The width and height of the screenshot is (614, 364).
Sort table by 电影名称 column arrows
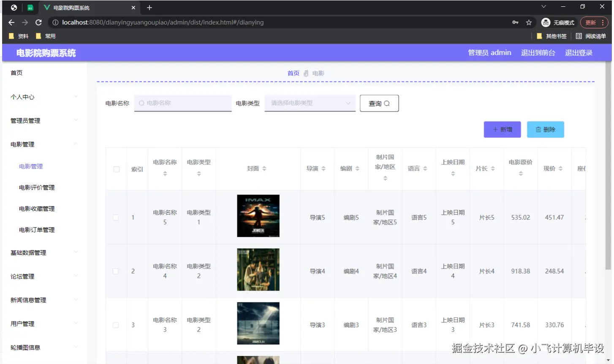point(165,174)
